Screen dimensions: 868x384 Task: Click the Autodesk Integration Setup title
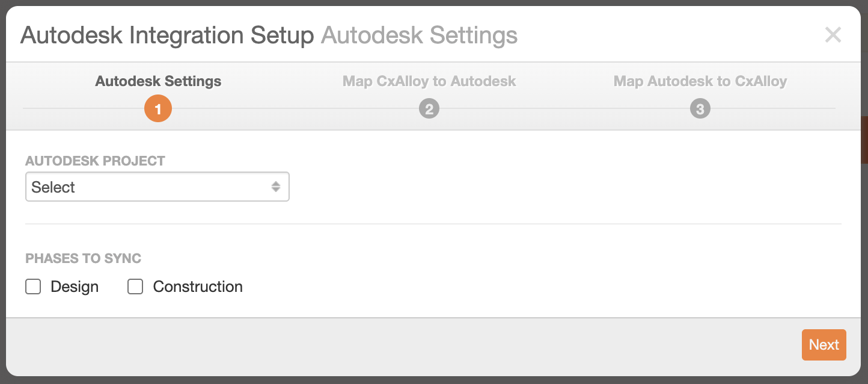pyautogui.click(x=167, y=36)
